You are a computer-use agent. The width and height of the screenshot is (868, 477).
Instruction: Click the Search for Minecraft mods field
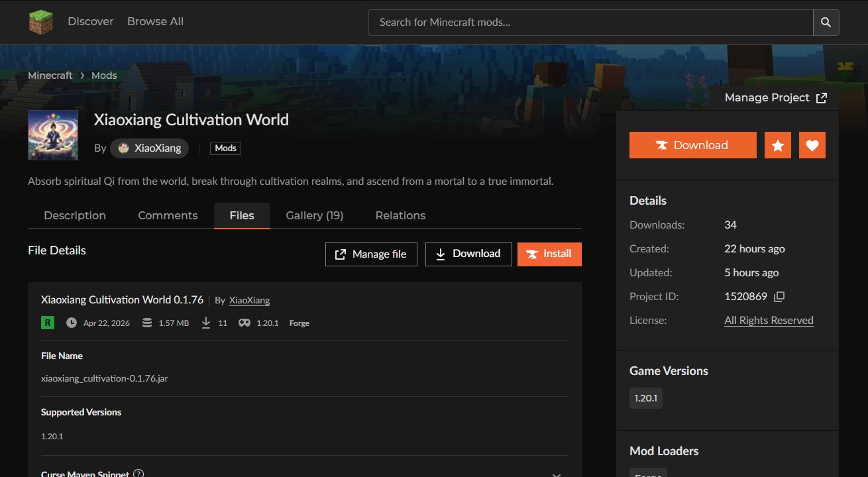tap(590, 23)
